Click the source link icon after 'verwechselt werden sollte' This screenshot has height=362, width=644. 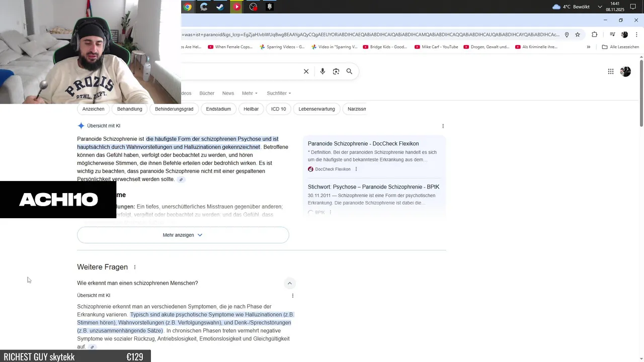(181, 179)
